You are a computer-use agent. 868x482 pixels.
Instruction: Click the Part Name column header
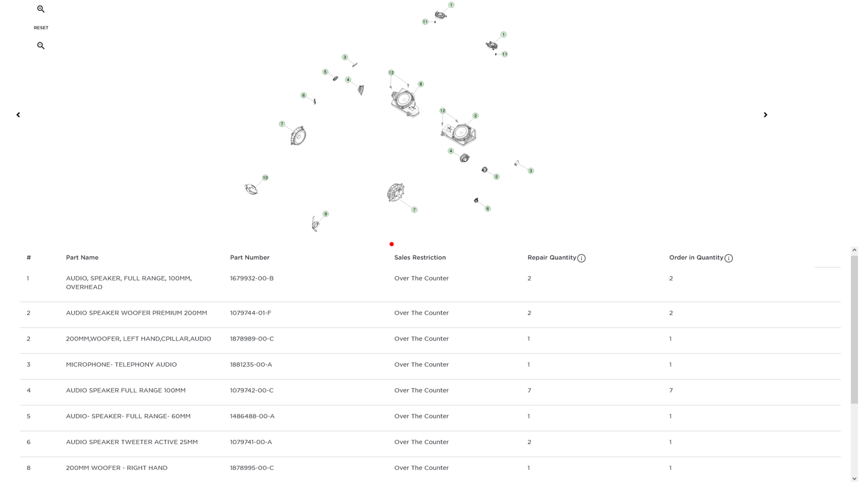click(x=82, y=257)
